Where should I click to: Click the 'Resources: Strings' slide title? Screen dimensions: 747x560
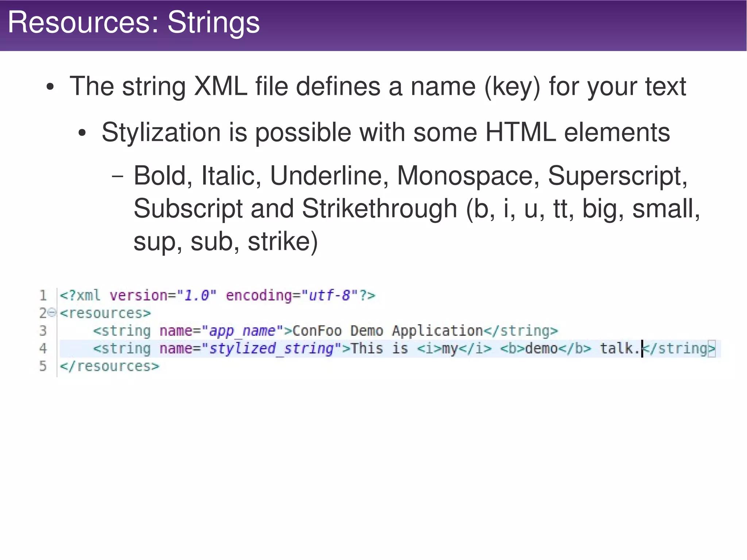point(133,23)
